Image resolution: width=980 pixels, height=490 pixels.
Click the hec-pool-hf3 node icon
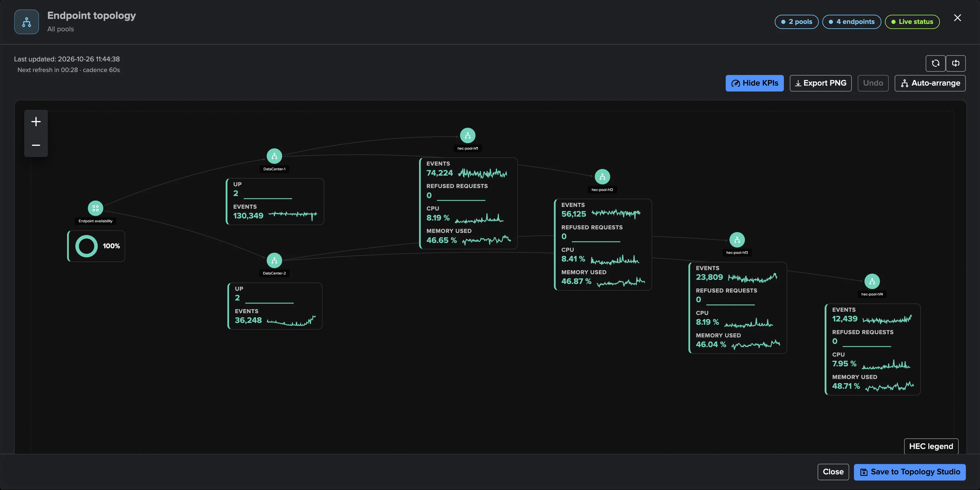point(737,240)
